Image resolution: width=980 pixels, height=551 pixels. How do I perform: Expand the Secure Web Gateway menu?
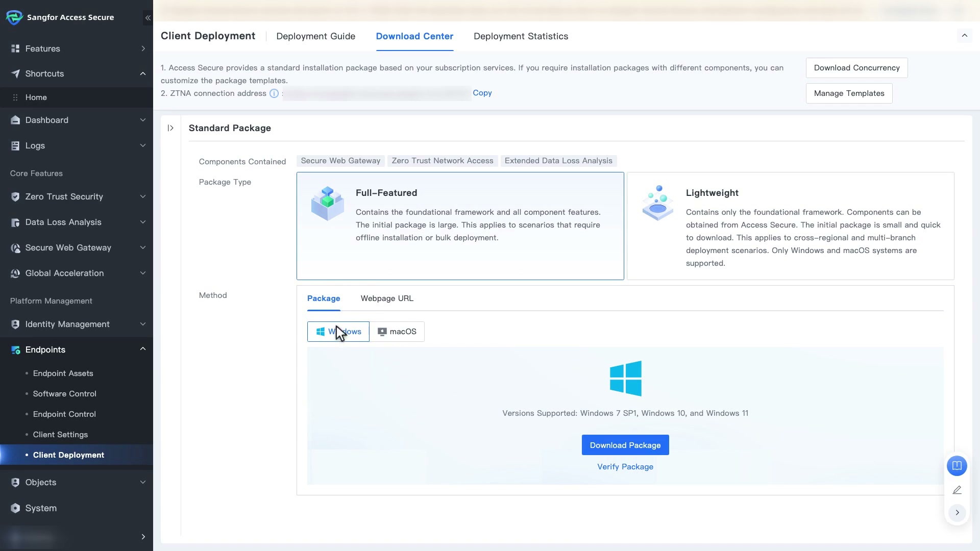(143, 247)
